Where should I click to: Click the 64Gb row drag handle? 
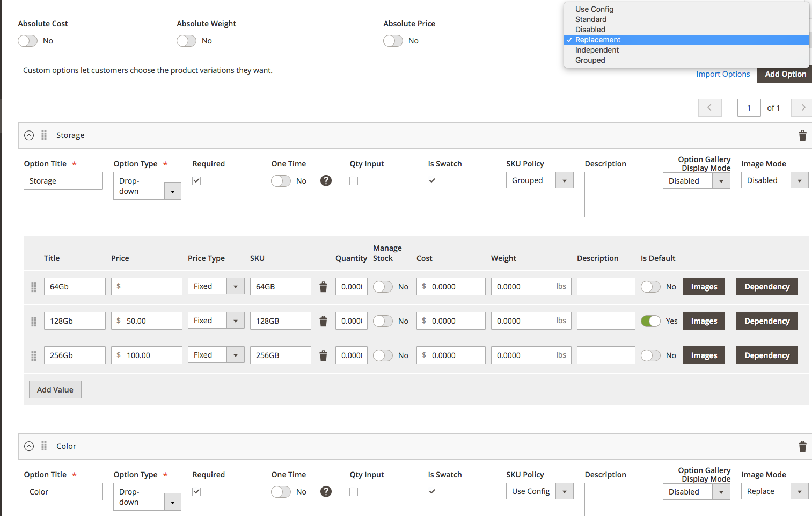tap(34, 287)
